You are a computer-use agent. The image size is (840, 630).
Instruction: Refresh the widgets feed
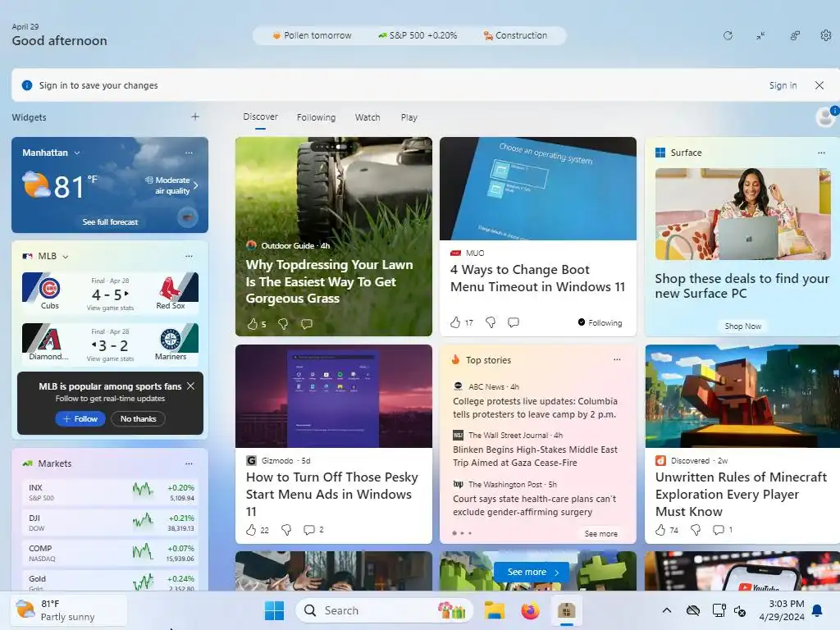point(728,35)
